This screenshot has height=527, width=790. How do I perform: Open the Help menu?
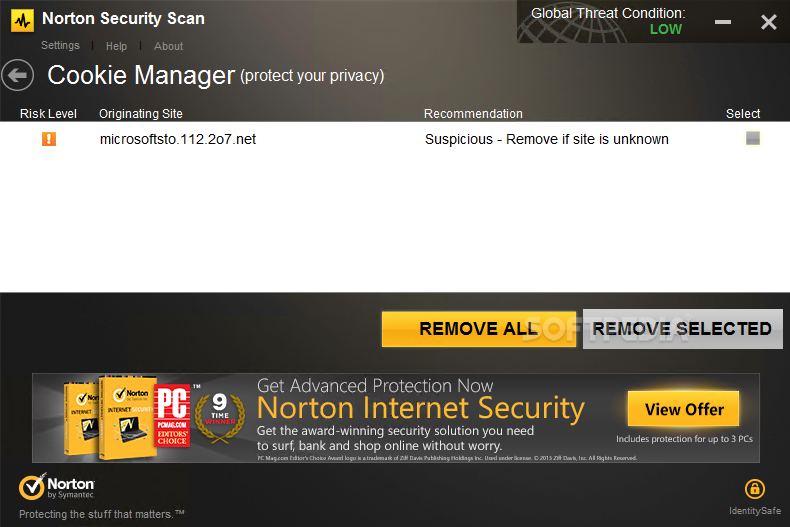point(116,46)
